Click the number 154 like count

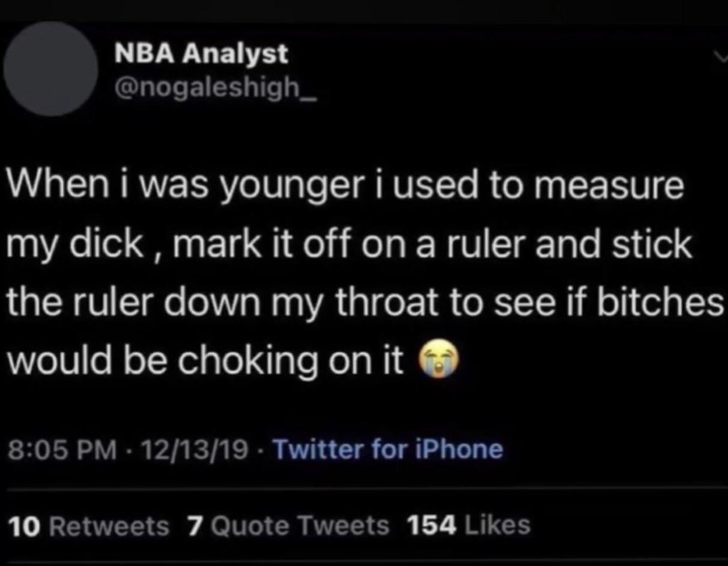[429, 526]
